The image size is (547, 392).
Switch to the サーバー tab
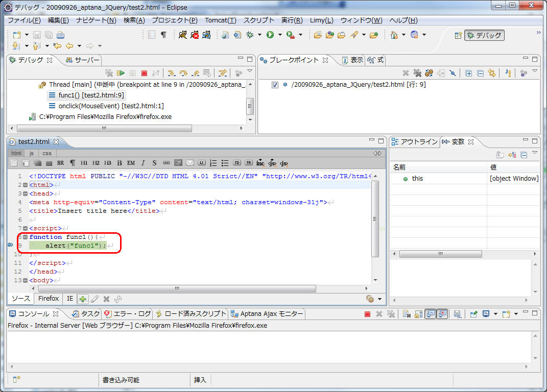tap(83, 60)
